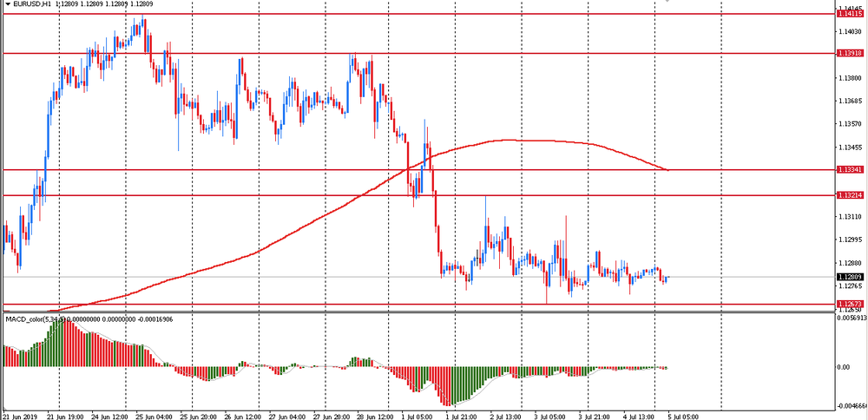Click the current price label 1.12809
Viewport: 868px width, 420px height.
(851, 277)
